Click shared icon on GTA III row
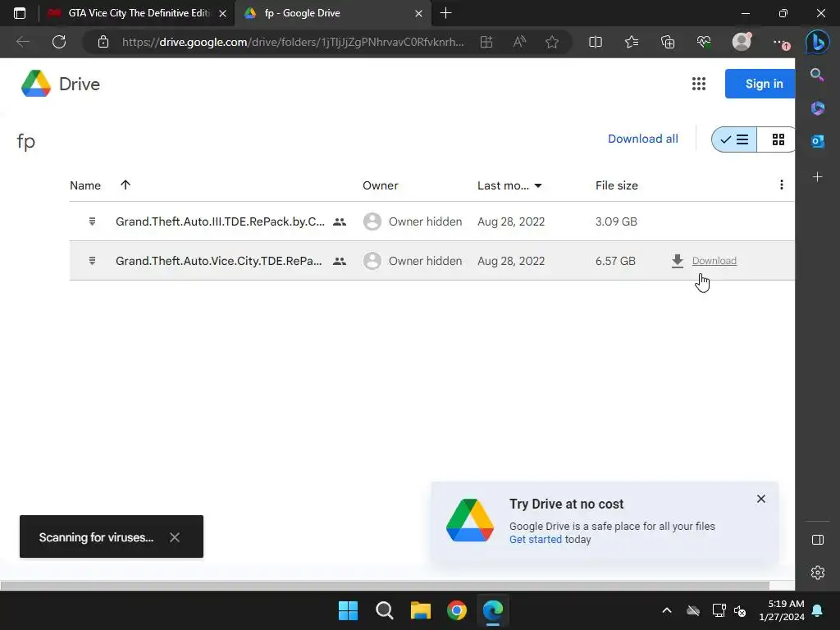 tap(340, 221)
